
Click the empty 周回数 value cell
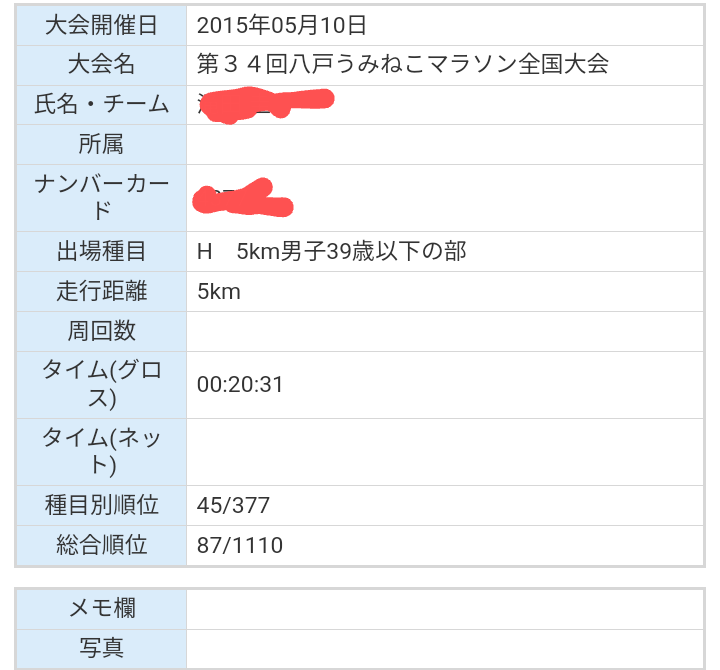(445, 331)
